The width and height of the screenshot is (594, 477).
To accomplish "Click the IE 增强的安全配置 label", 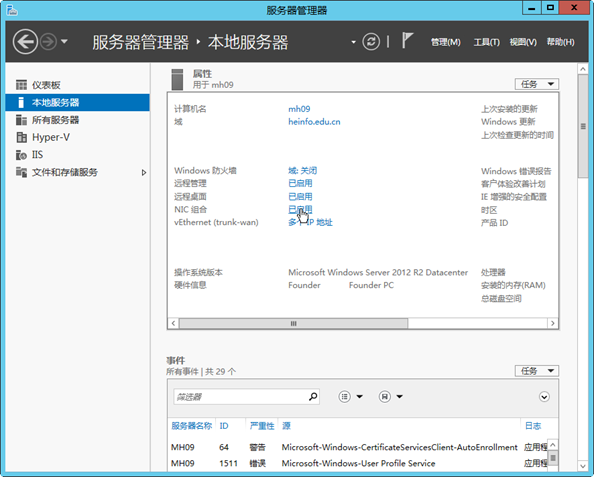I will pos(514,197).
